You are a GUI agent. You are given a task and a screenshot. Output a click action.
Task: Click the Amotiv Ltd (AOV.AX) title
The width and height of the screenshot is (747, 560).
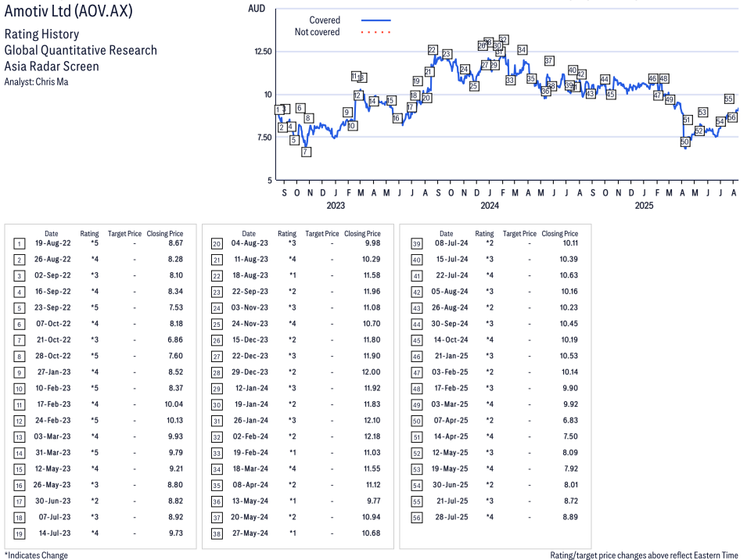[x=69, y=10]
